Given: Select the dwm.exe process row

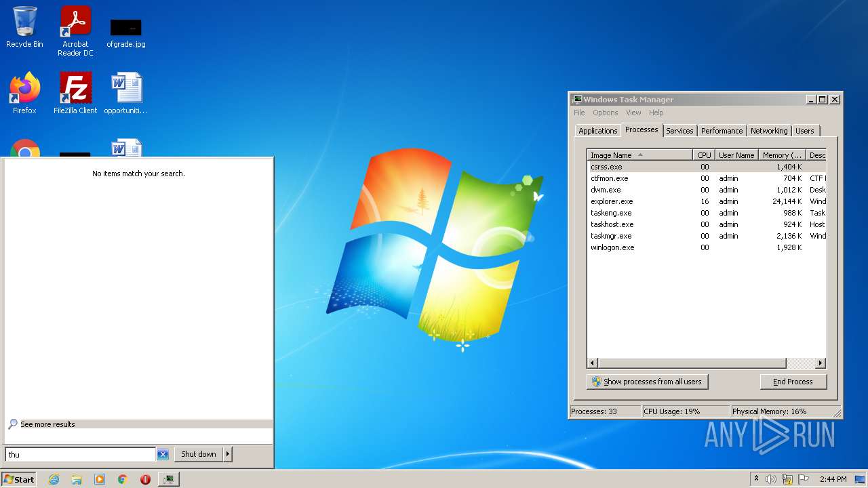Looking at the screenshot, I should (707, 190).
